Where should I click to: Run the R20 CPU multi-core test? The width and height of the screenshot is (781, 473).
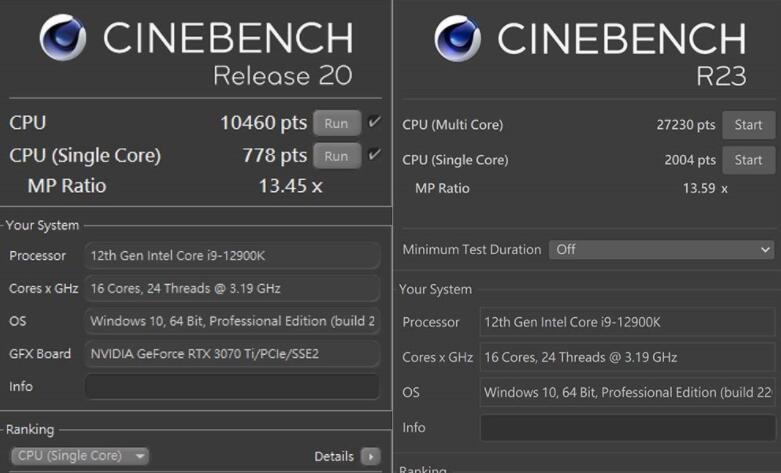click(336, 123)
